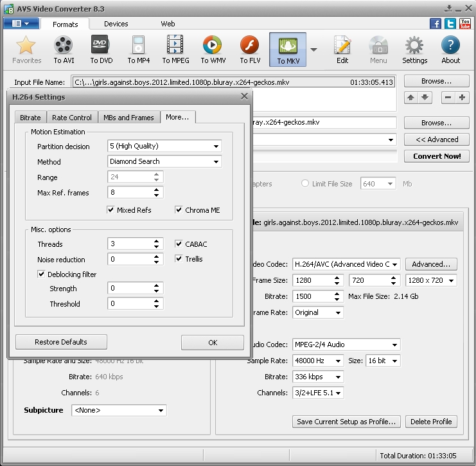
Task: Open the Method Diamond Search dropdown
Action: pos(216,161)
